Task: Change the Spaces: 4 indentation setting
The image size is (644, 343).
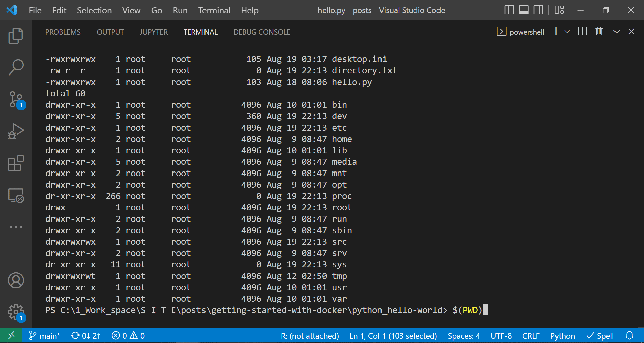Action: pos(464,335)
